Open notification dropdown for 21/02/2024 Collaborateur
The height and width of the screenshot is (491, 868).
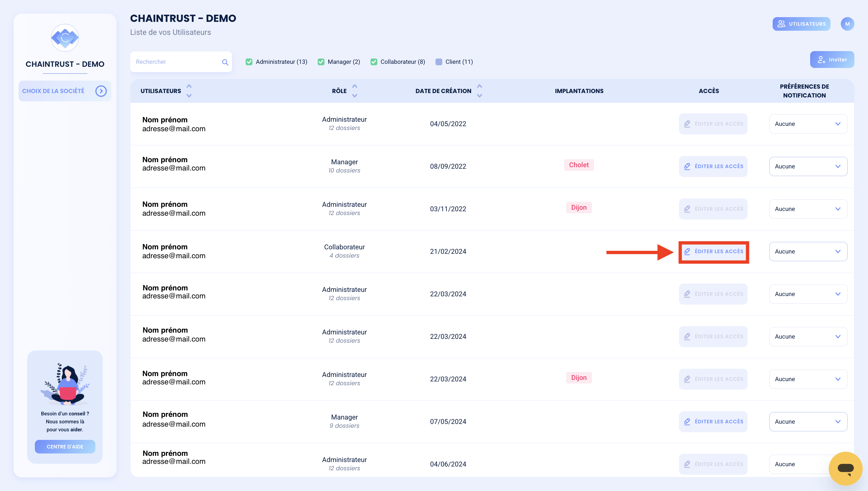808,251
